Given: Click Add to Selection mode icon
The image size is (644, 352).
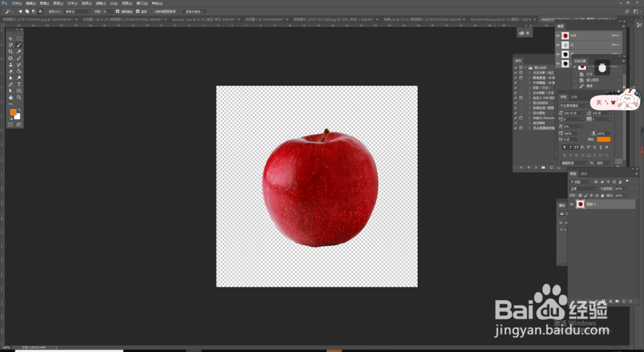Looking at the screenshot, I should (27, 12).
